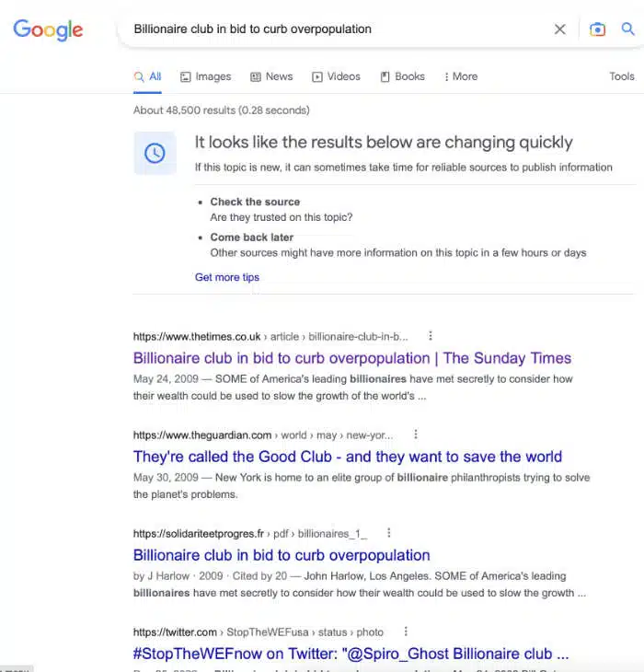Click the blue magnifier search icon
The image size is (644, 672).
(x=627, y=29)
